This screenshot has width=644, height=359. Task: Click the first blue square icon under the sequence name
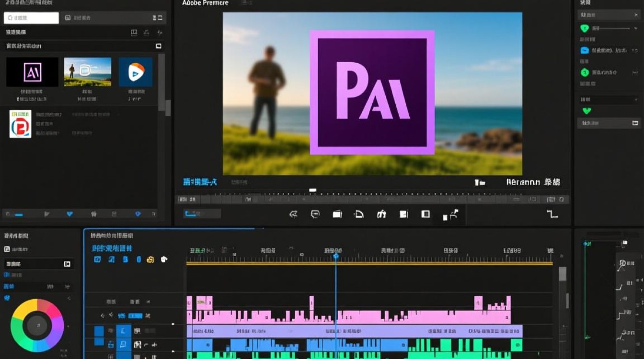[97, 259]
